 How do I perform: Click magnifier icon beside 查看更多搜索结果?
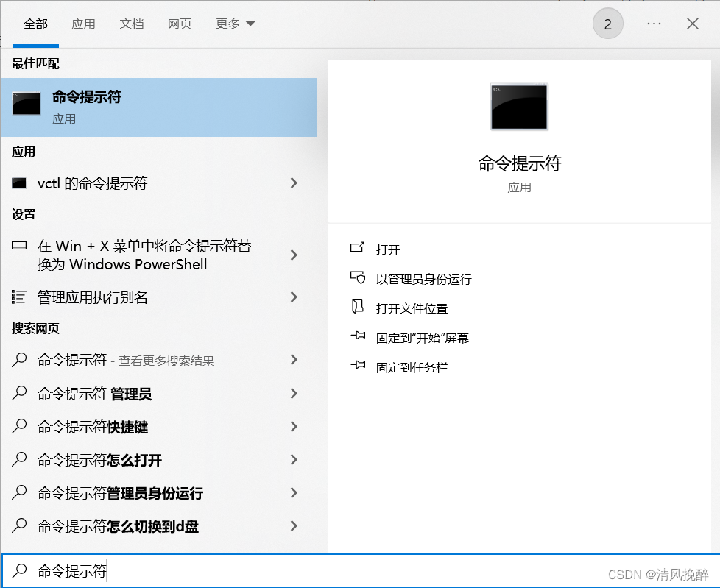[19, 359]
